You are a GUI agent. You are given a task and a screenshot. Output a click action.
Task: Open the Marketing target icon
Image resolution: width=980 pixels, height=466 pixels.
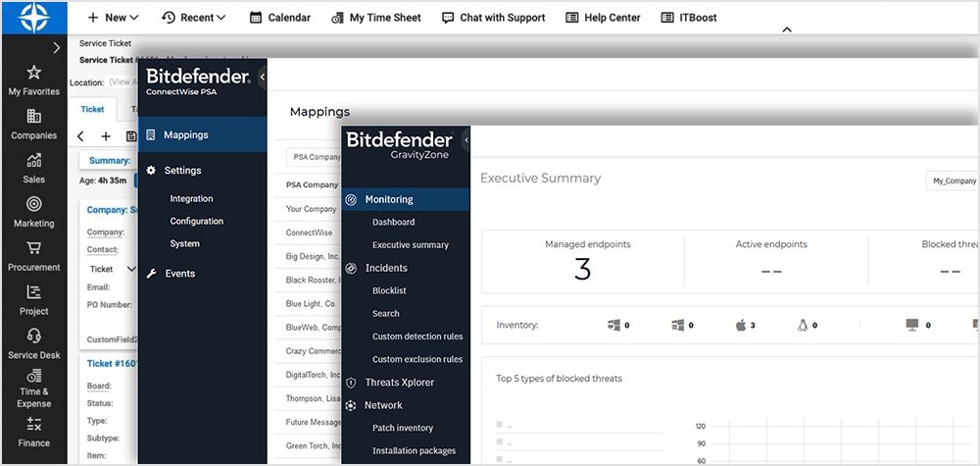point(33,204)
